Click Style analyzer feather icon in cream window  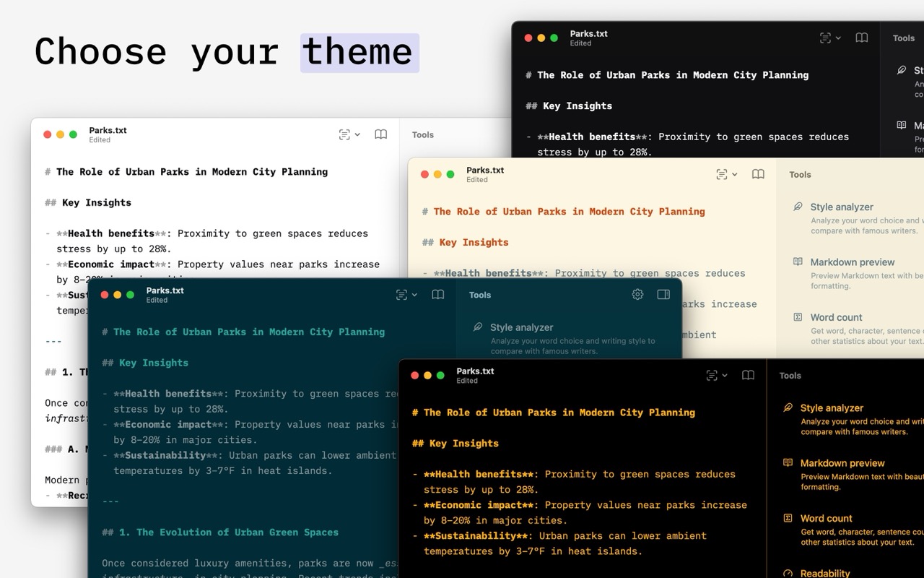[x=798, y=207]
